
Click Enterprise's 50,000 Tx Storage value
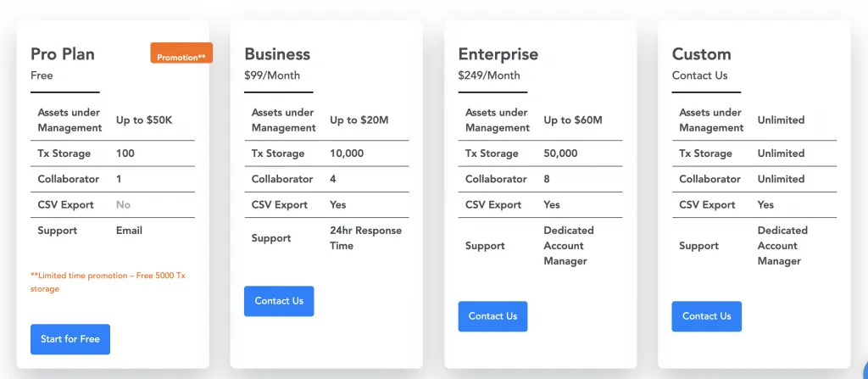click(x=561, y=153)
